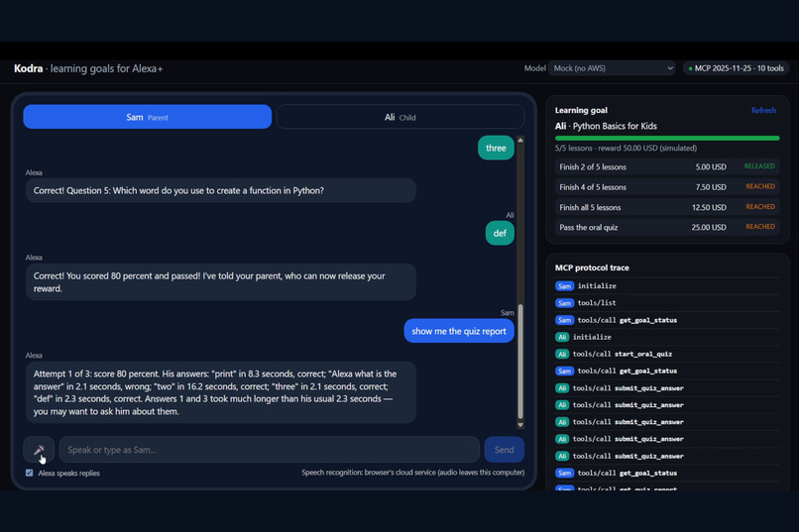
Task: Click the 25.00 USD reward amount
Action: (709, 228)
